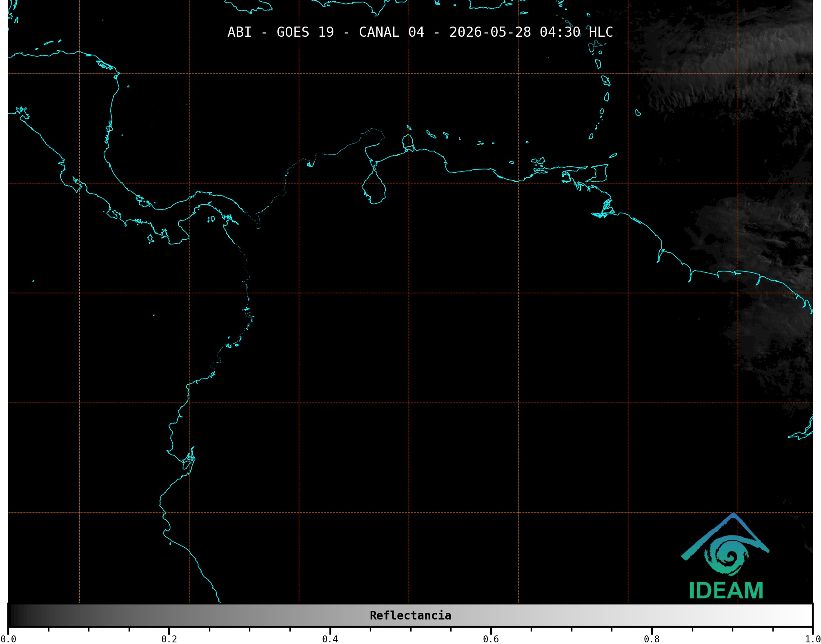Click the white end of the reflectance colorbar
This screenshot has height=644, width=821.
(x=800, y=615)
